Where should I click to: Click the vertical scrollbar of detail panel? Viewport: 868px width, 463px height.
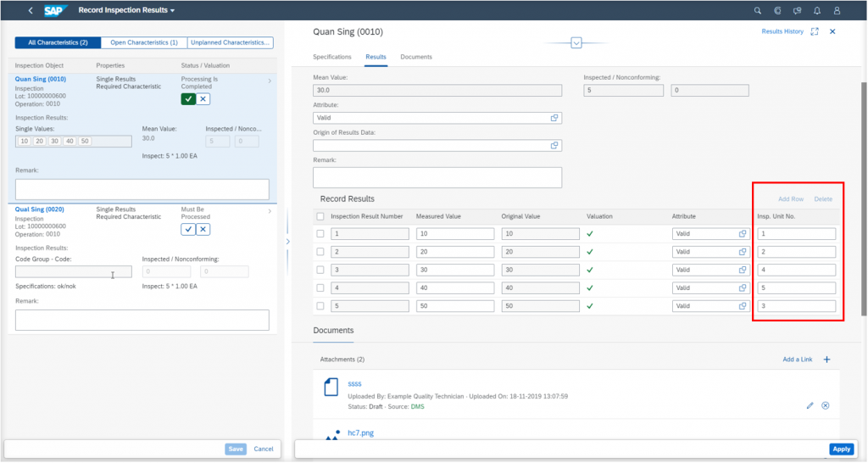pos(864,199)
